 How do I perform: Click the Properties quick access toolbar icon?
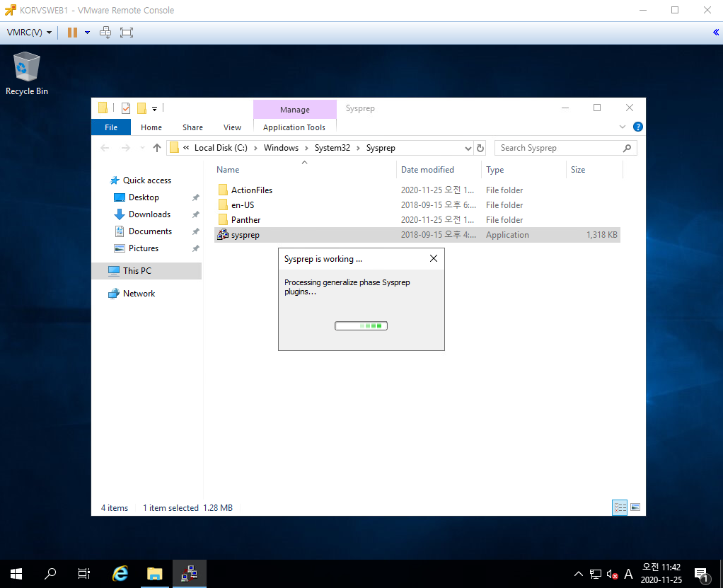(x=126, y=108)
